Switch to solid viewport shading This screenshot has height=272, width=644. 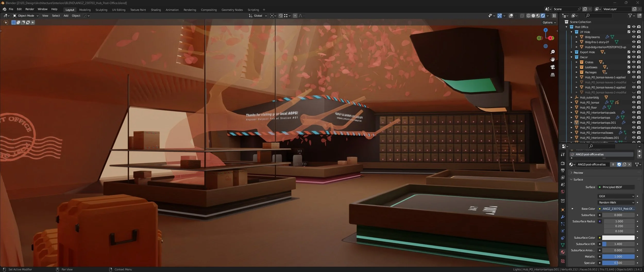click(x=533, y=16)
